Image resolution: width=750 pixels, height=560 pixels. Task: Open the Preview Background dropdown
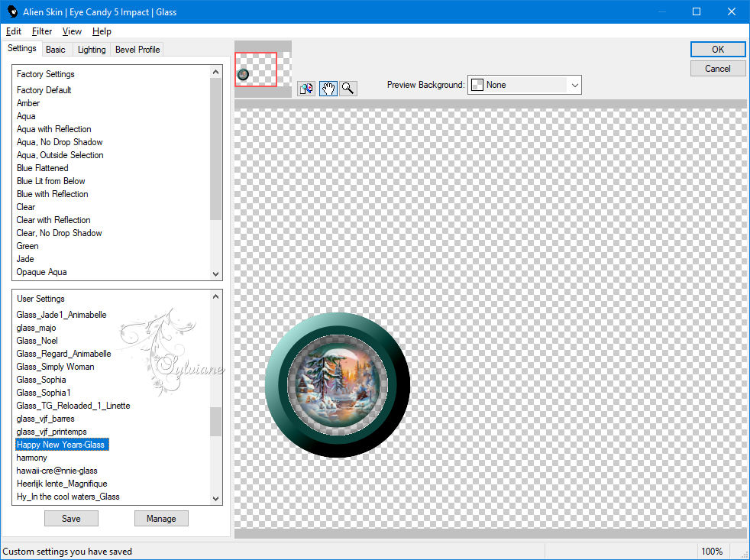click(x=524, y=85)
